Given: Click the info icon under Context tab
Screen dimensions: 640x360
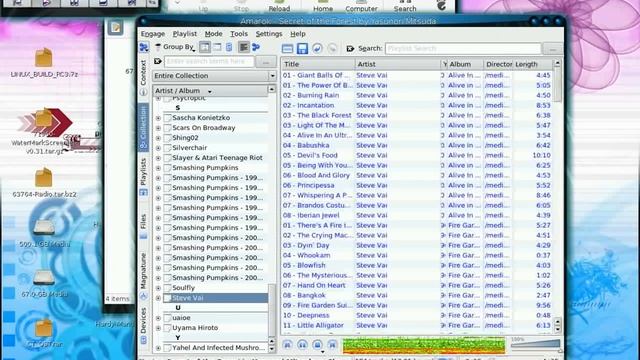Looking at the screenshot, I should (143, 92).
